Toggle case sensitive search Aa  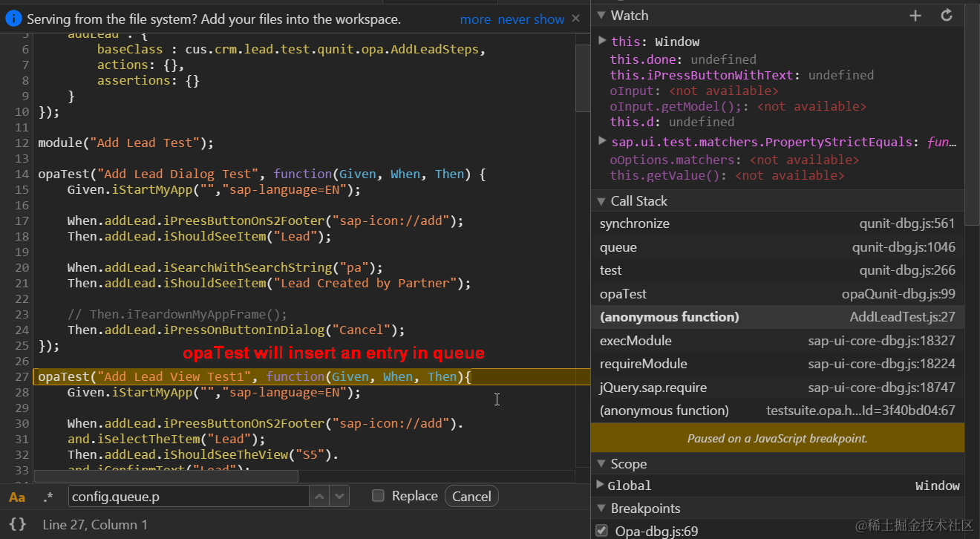click(x=17, y=497)
